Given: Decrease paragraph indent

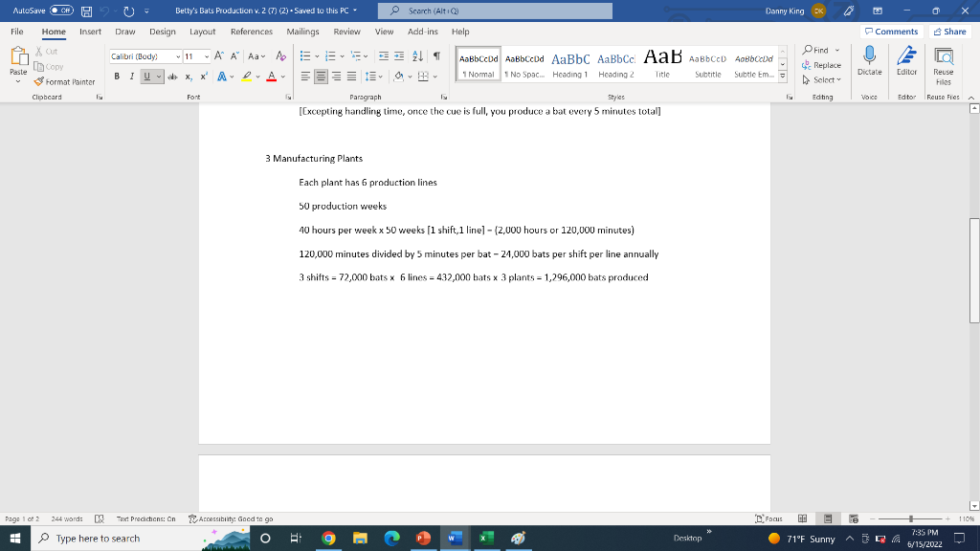Looking at the screenshot, I should (383, 56).
